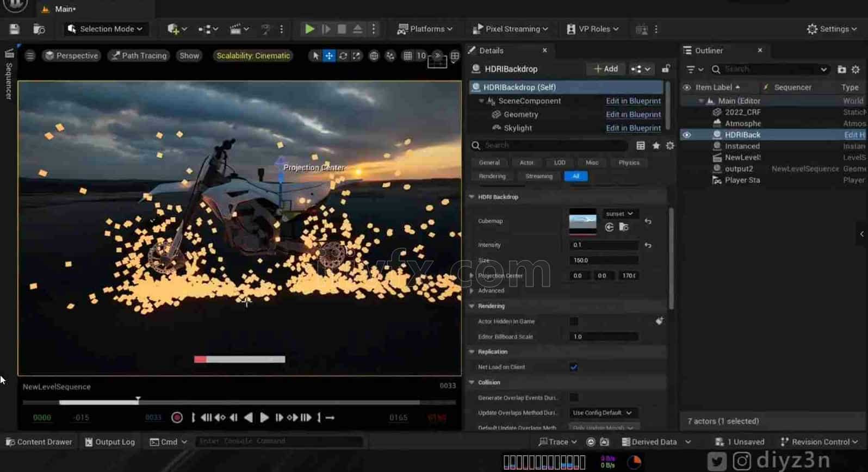The width and height of the screenshot is (868, 472).
Task: Open the Output Log
Action: [110, 442]
